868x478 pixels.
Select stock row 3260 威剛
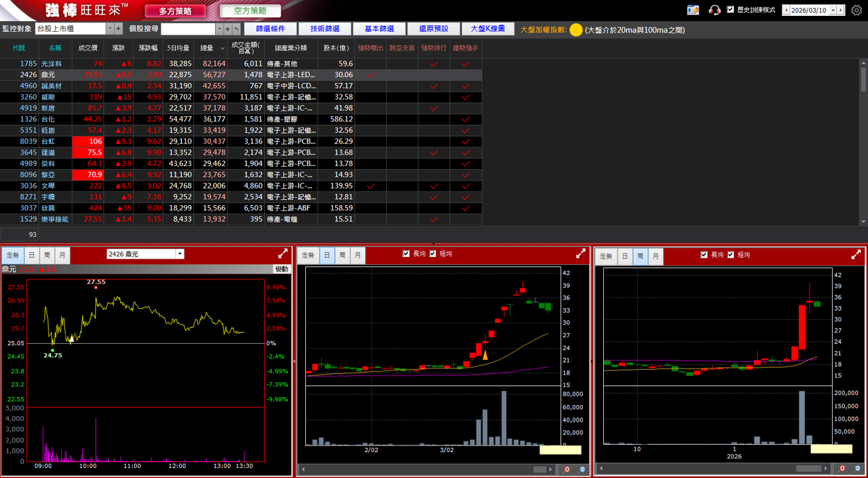[x=241, y=97]
